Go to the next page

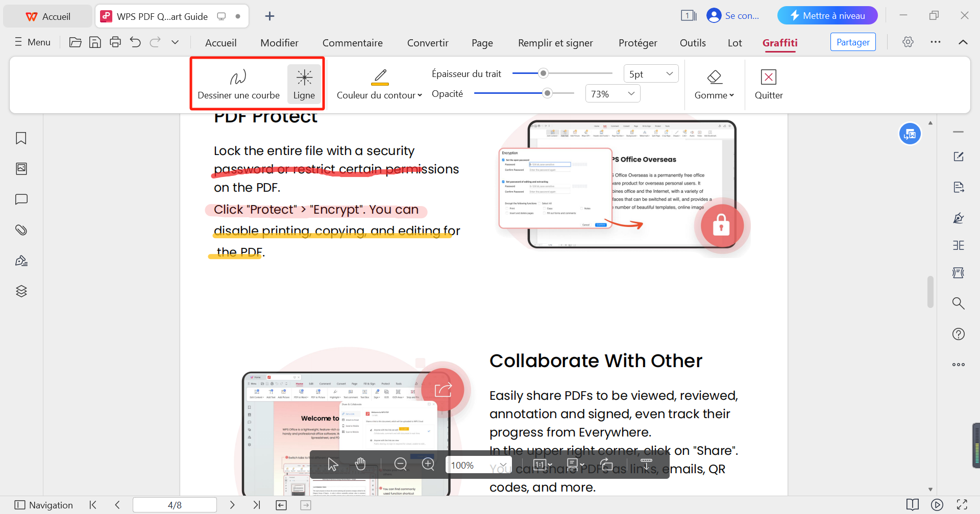[232, 505]
